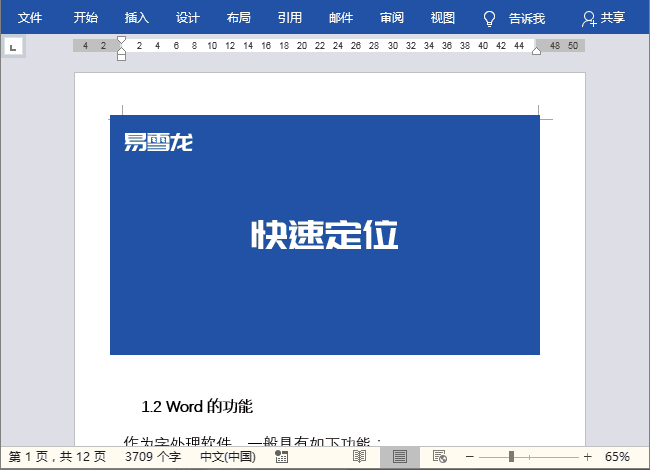Open the 文件 menu tab

click(x=30, y=18)
